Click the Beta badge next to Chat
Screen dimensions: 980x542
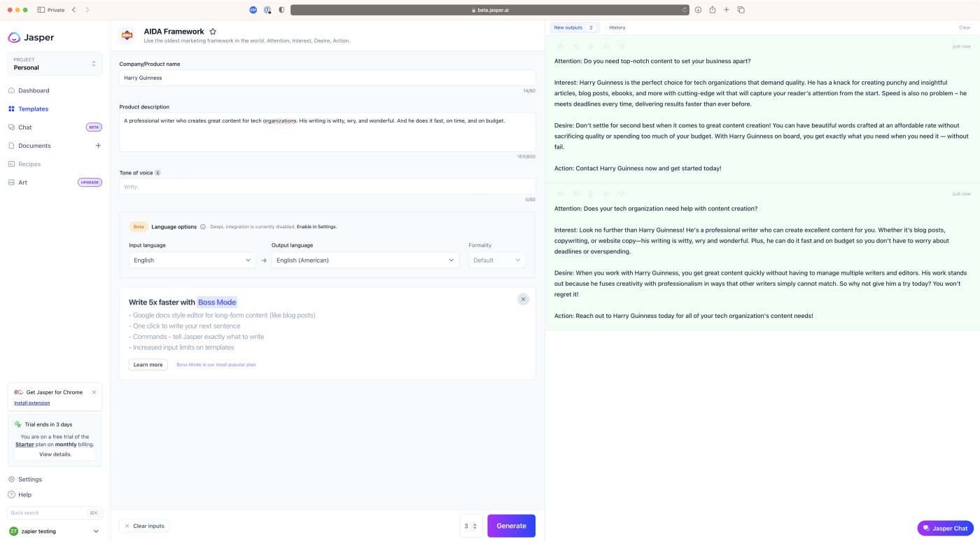(94, 127)
